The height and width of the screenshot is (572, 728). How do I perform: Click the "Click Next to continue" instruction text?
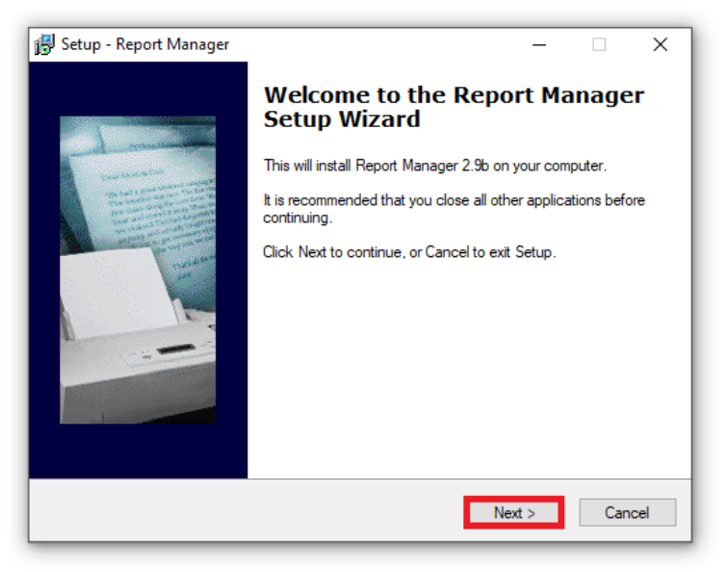click(x=409, y=252)
